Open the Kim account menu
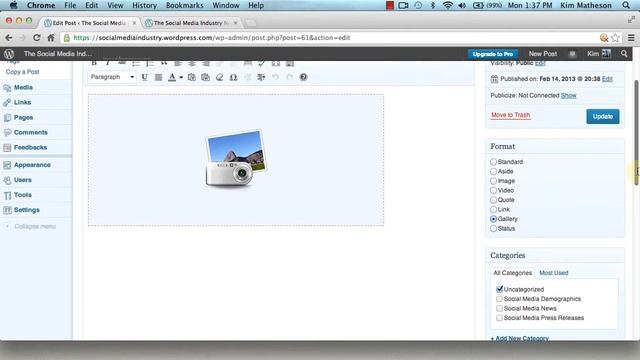Viewport: 640px width, 360px height. 599,54
